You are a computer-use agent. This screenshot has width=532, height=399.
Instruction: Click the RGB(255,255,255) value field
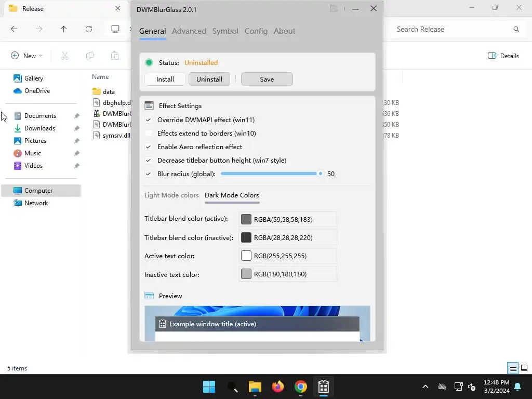(288, 256)
